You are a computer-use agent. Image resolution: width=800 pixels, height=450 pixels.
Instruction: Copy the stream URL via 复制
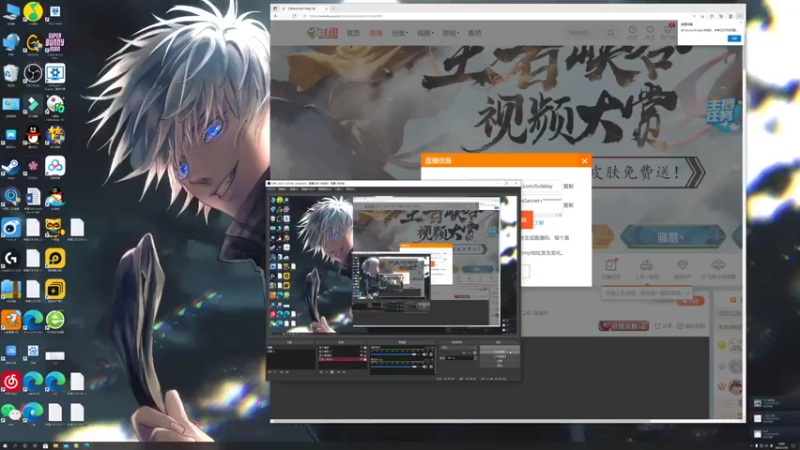click(568, 186)
